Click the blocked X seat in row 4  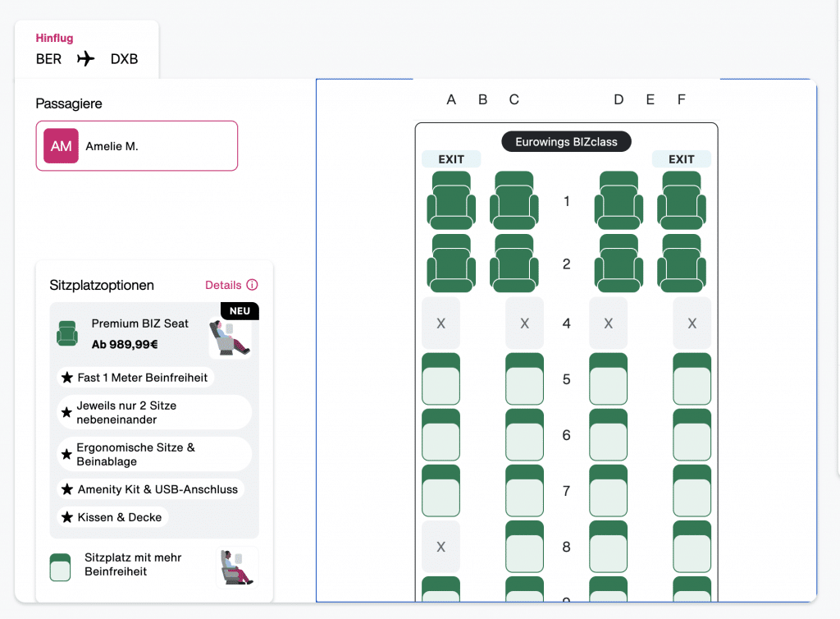click(x=441, y=323)
